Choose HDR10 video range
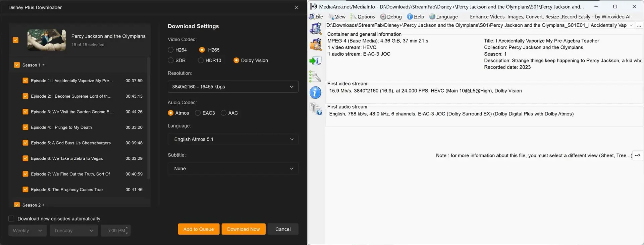The width and height of the screenshot is (644, 245). click(x=201, y=60)
